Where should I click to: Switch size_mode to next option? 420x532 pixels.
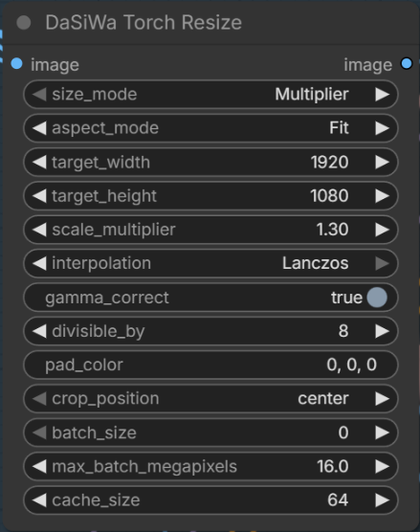[x=382, y=95]
